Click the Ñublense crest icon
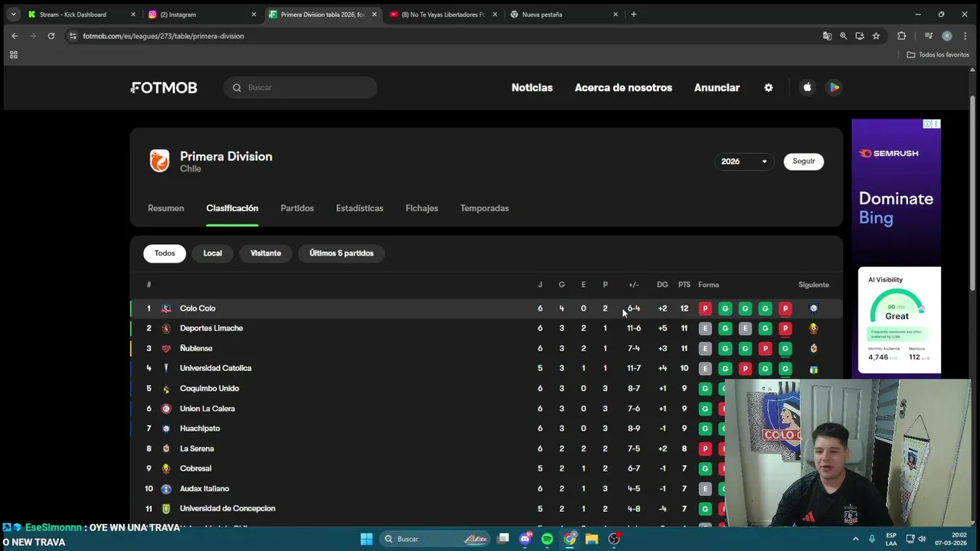Screen dimensions: 980x551 [166, 348]
